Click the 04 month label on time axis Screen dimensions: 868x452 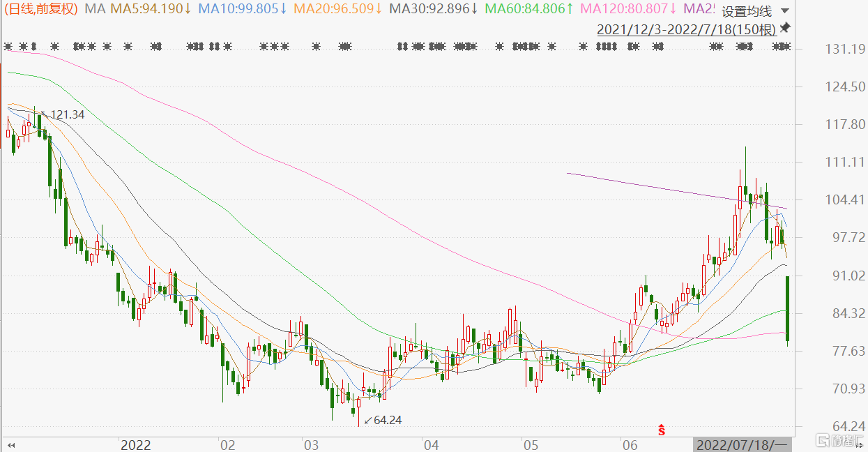tap(431, 444)
